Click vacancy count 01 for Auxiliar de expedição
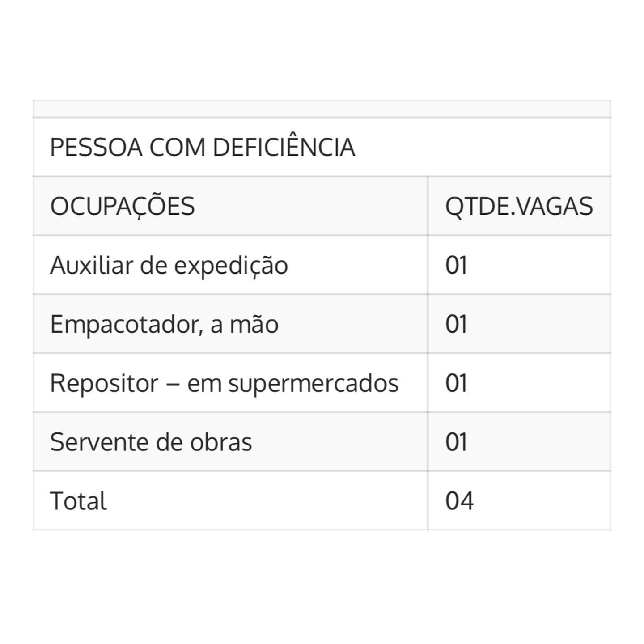This screenshot has width=644, height=644. (x=456, y=265)
